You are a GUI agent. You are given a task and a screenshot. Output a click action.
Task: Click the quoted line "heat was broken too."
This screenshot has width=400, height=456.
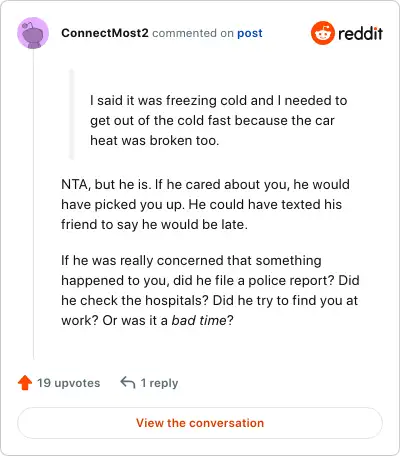(x=155, y=141)
